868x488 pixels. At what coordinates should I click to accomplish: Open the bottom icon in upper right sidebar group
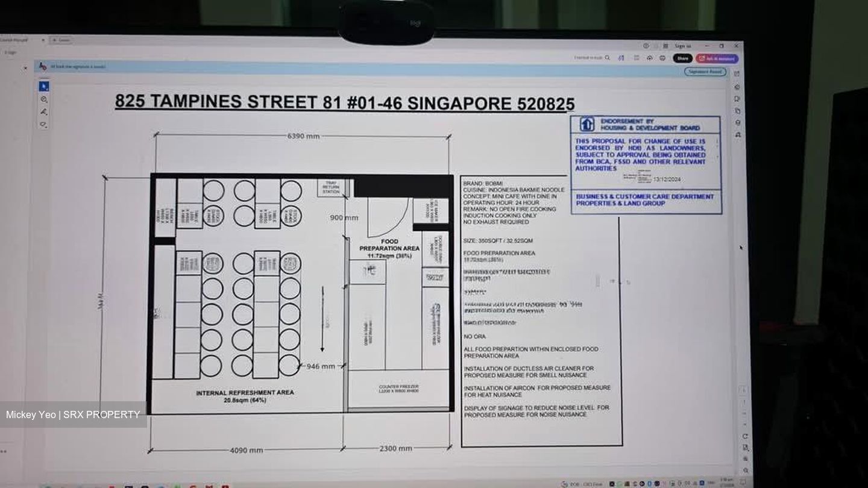pyautogui.click(x=738, y=136)
